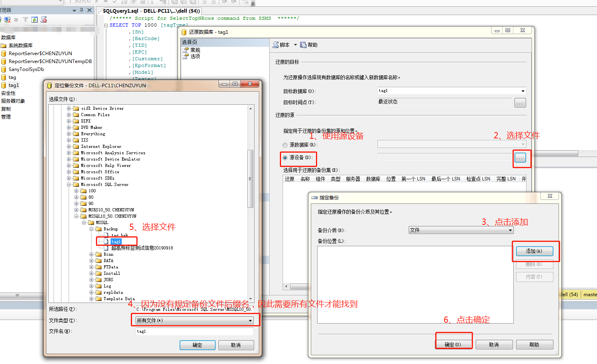The width and height of the screenshot is (597, 364).
Task: Click the disconnect icon in Object Explorer toolbar
Action: [x=7, y=19]
